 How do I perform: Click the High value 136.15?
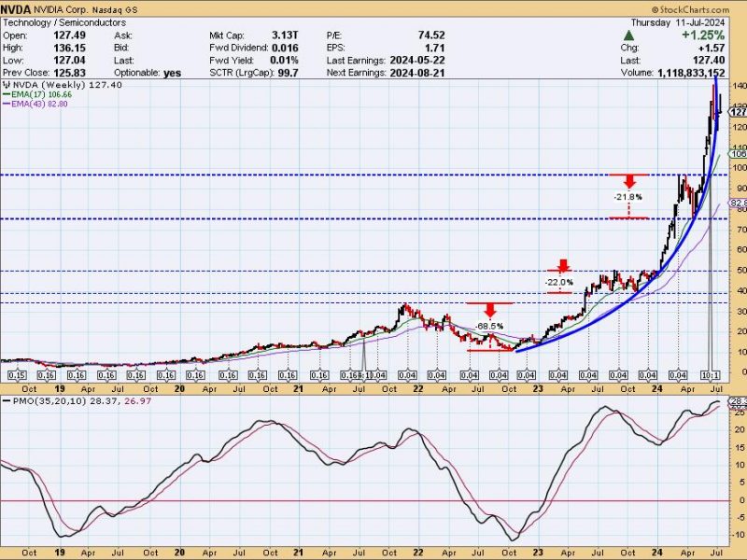pos(69,48)
